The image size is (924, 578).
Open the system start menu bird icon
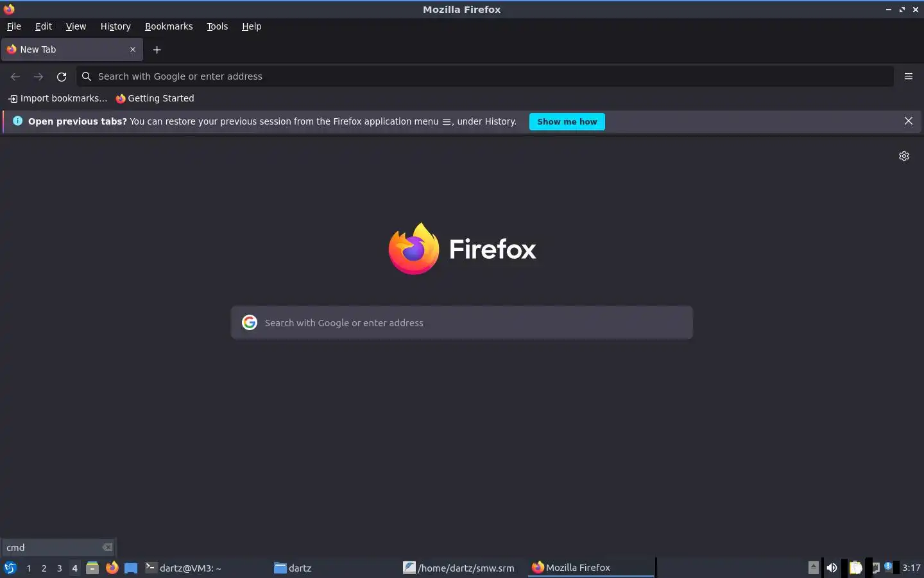pos(10,568)
